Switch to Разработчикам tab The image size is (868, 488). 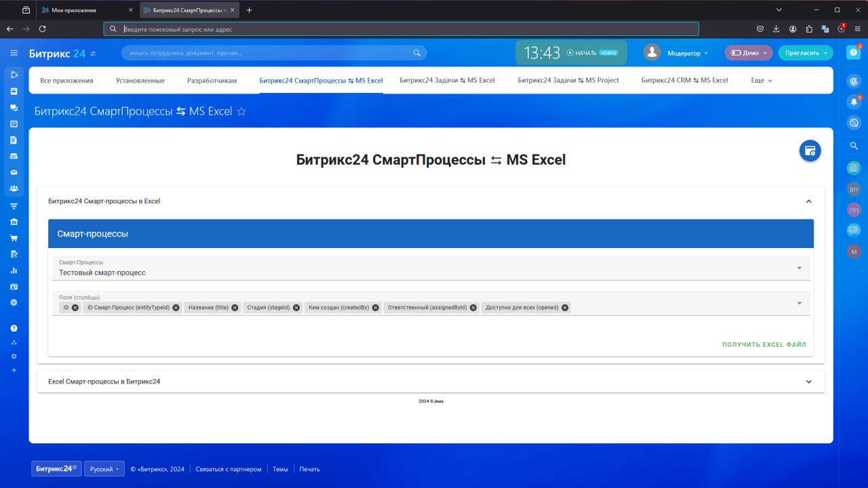pyautogui.click(x=212, y=81)
